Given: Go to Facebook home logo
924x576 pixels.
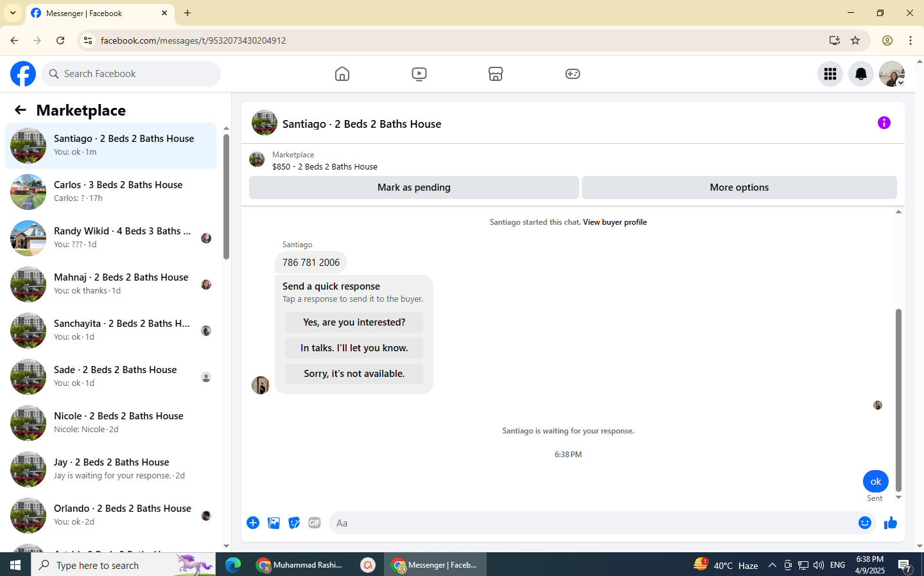Looking at the screenshot, I should point(23,74).
